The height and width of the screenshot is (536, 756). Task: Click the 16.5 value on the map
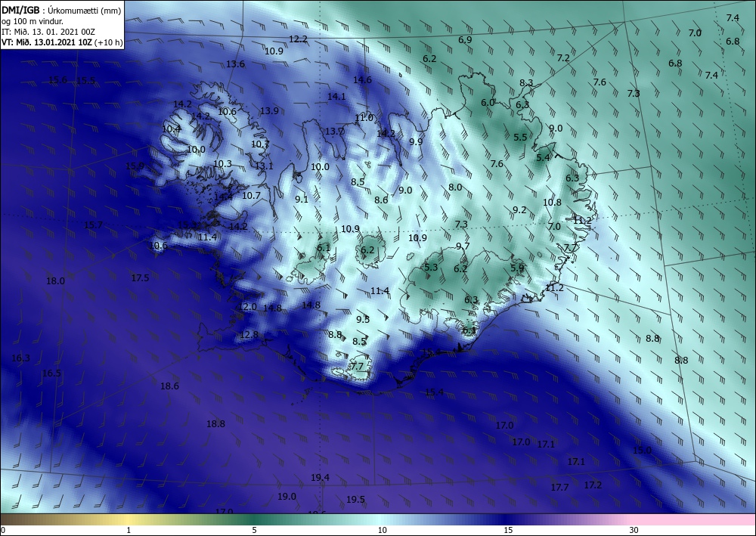(51, 373)
